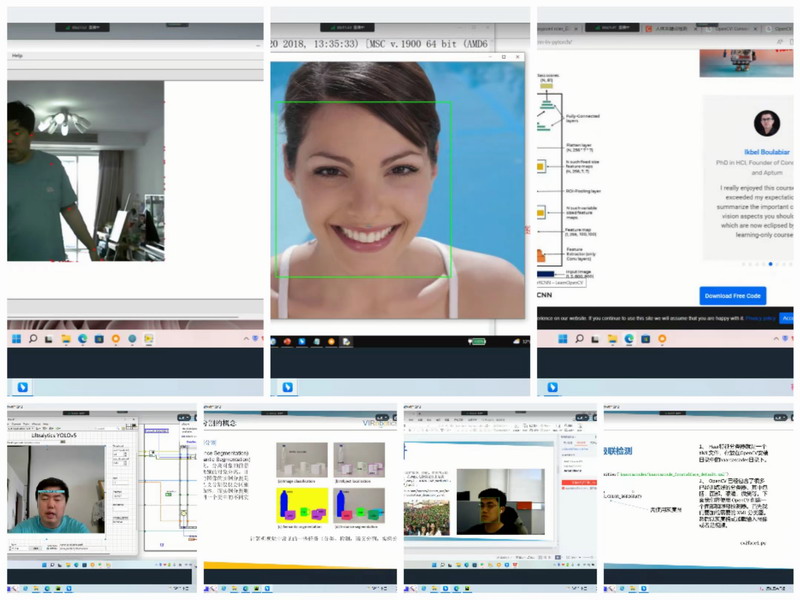Click red icon in top-center dark taskbar
Image resolution: width=800 pixels, height=600 pixels.
point(287,341)
